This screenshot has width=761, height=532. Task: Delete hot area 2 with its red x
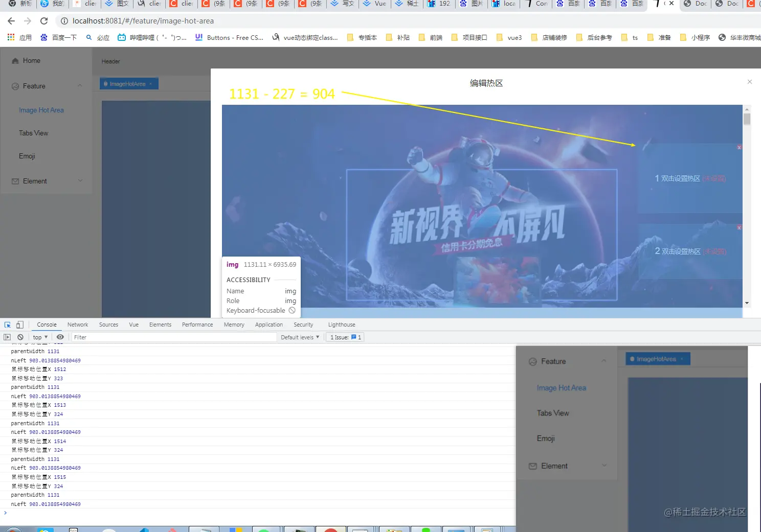pos(739,227)
